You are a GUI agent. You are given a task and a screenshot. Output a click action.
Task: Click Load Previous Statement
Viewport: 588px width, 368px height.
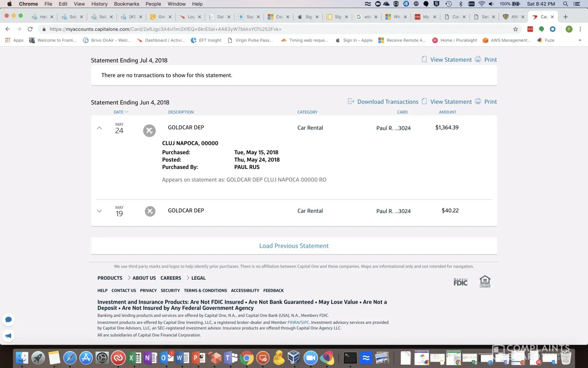pos(294,246)
